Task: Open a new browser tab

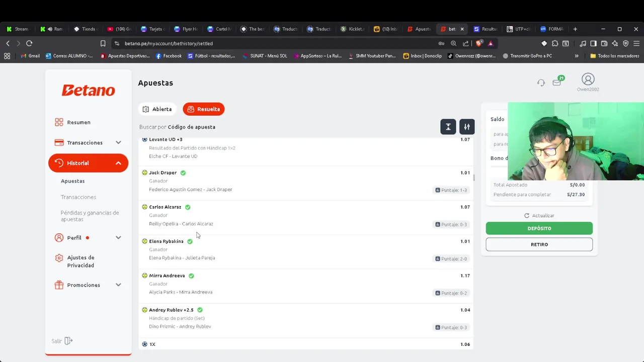Action: tap(575, 29)
